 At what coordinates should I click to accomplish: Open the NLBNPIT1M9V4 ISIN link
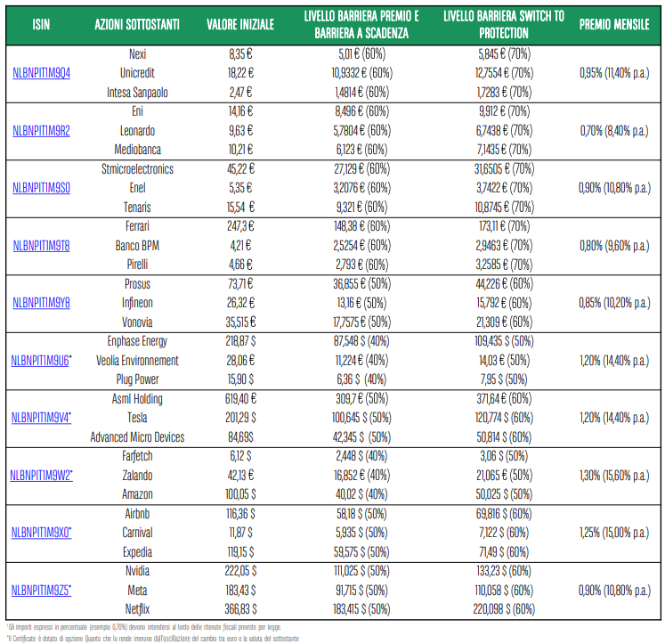point(40,418)
